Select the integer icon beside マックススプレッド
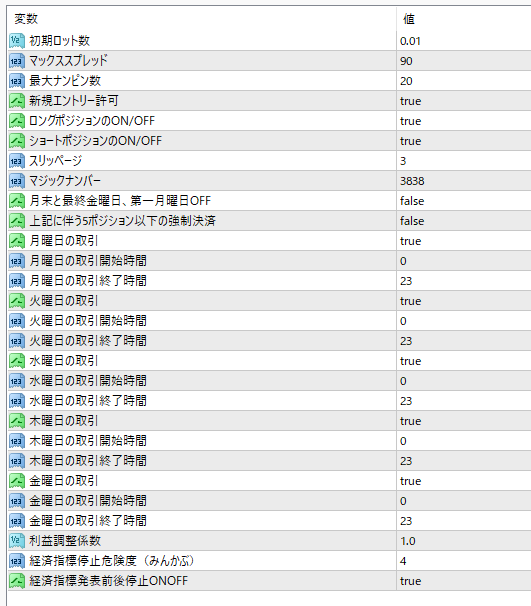 pos(17,61)
